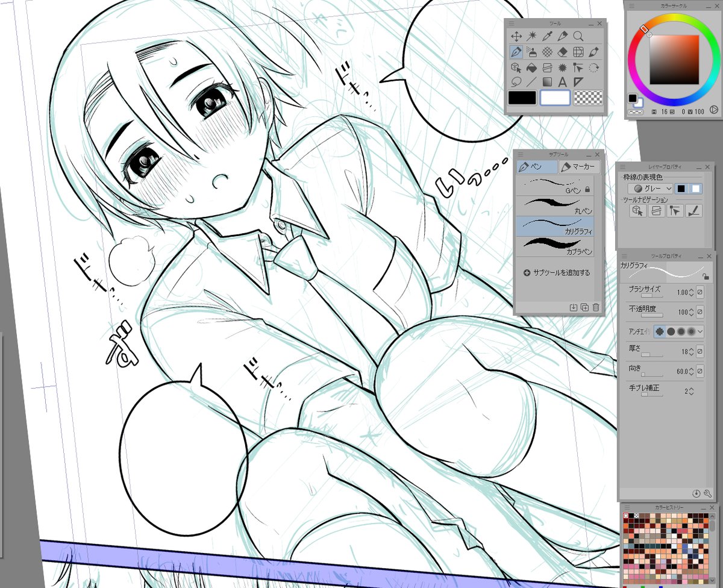Choose white sub color in Tool palette
The height and width of the screenshot is (588, 723).
point(556,98)
